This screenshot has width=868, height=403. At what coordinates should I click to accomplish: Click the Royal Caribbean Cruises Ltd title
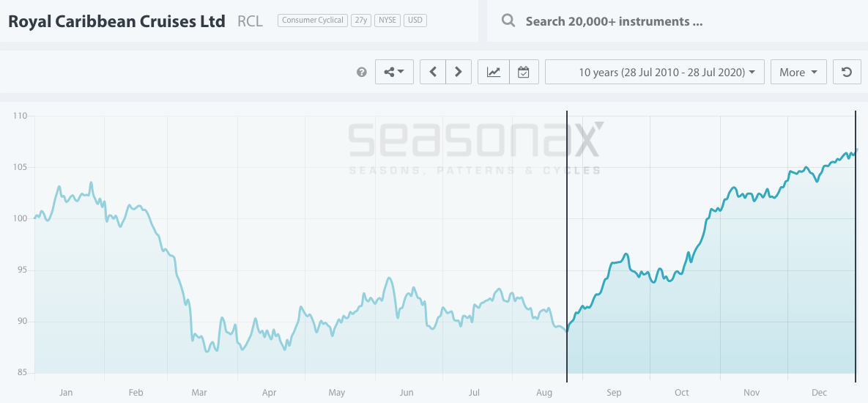(116, 21)
